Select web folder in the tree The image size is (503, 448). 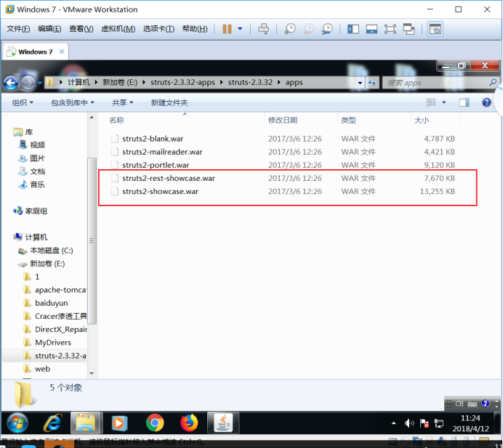tap(37, 369)
